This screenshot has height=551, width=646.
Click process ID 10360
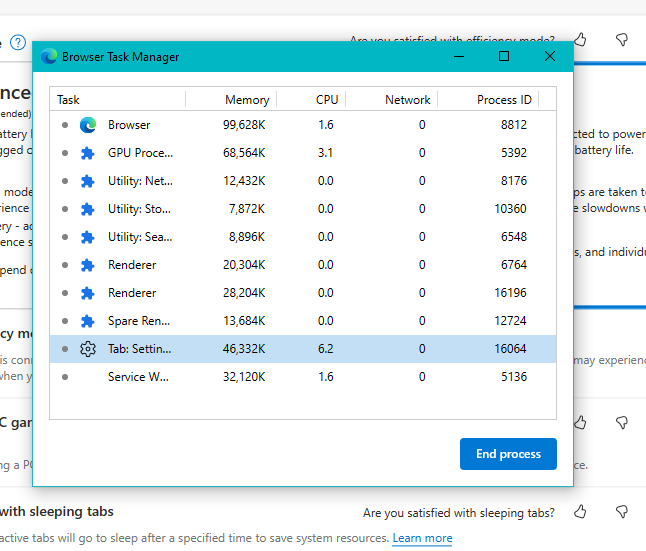click(x=510, y=209)
